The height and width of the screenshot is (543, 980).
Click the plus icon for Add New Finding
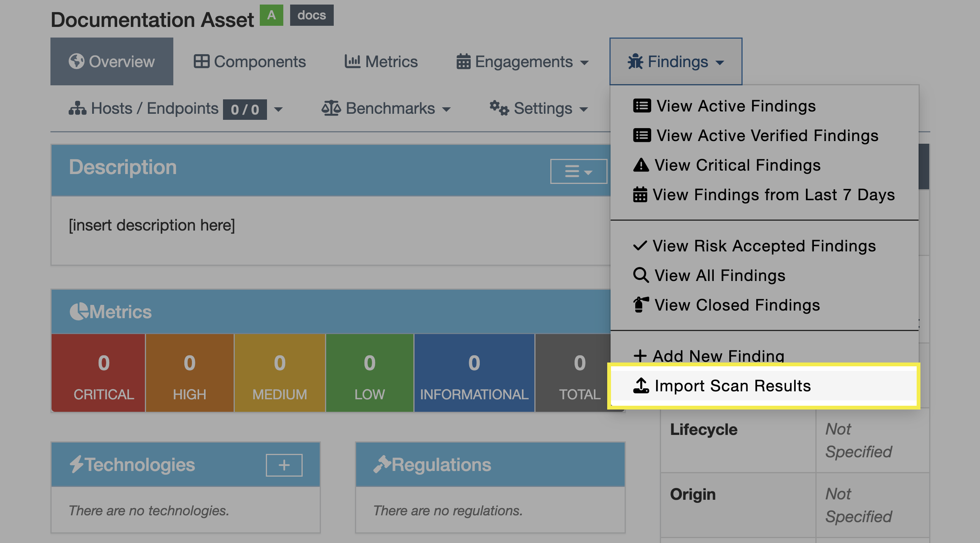(x=640, y=356)
